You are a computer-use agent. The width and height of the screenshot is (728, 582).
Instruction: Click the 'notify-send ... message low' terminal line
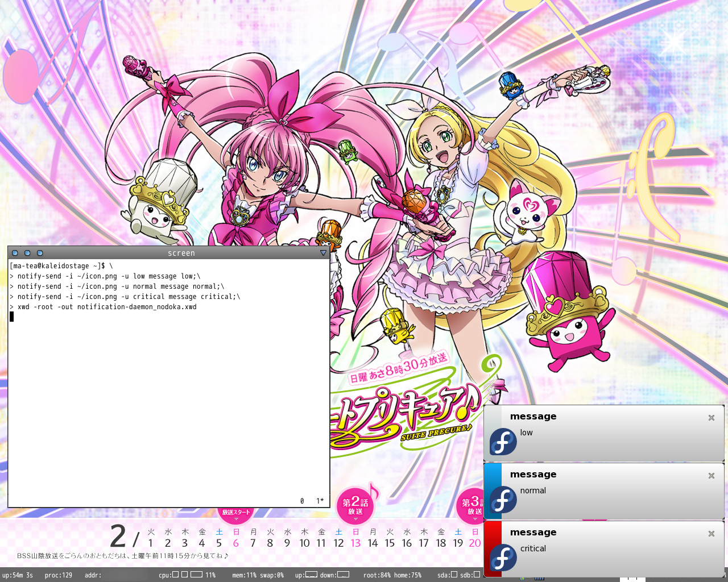coord(105,276)
